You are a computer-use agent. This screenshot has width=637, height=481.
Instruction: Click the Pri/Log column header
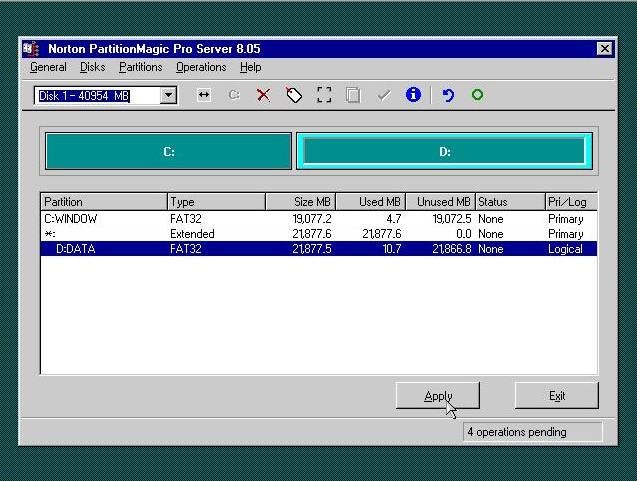[x=571, y=202]
